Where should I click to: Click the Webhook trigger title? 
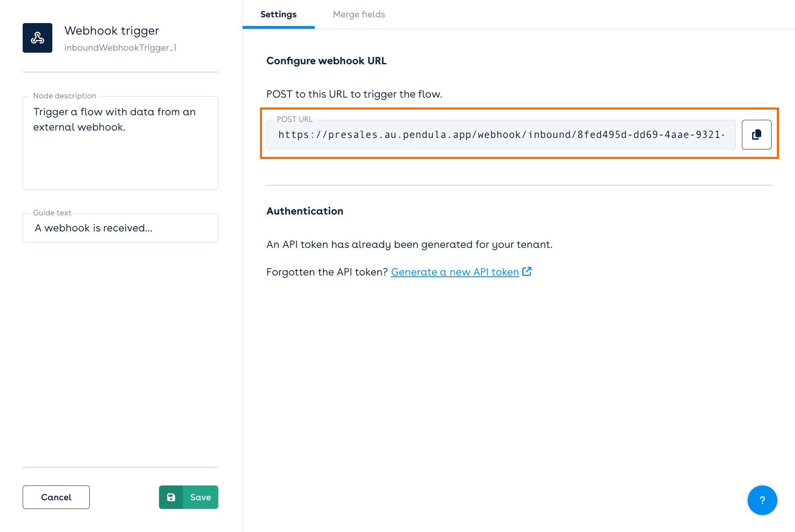pos(112,31)
